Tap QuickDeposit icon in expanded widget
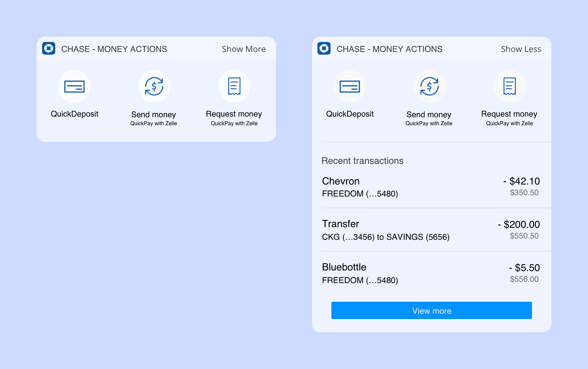 tap(350, 86)
